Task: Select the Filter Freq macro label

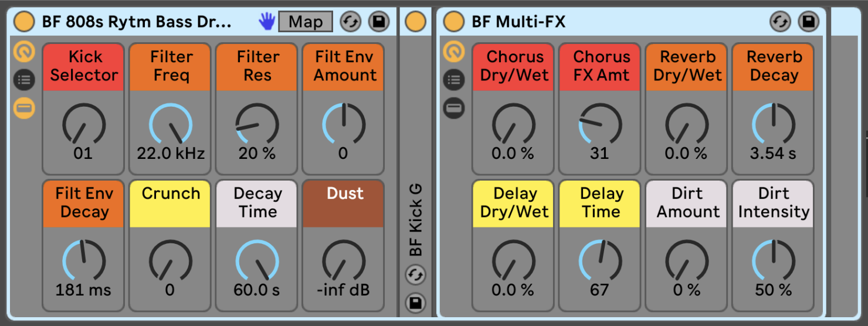Action: tap(171, 67)
